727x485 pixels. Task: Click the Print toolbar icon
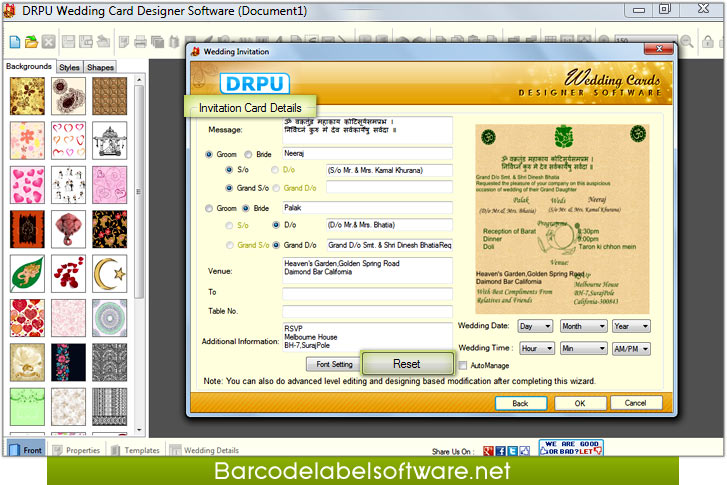pyautogui.click(x=140, y=42)
